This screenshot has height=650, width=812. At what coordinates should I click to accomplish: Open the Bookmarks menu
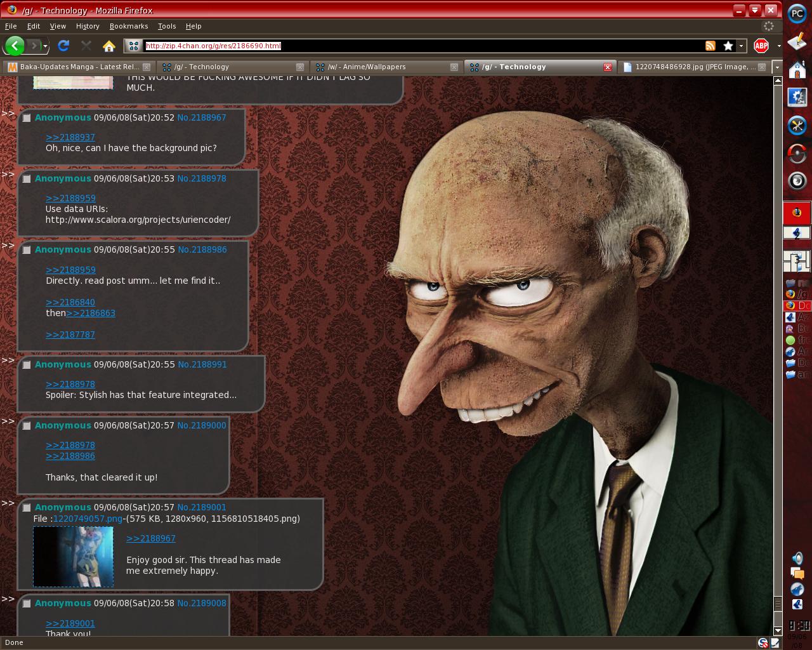click(129, 26)
